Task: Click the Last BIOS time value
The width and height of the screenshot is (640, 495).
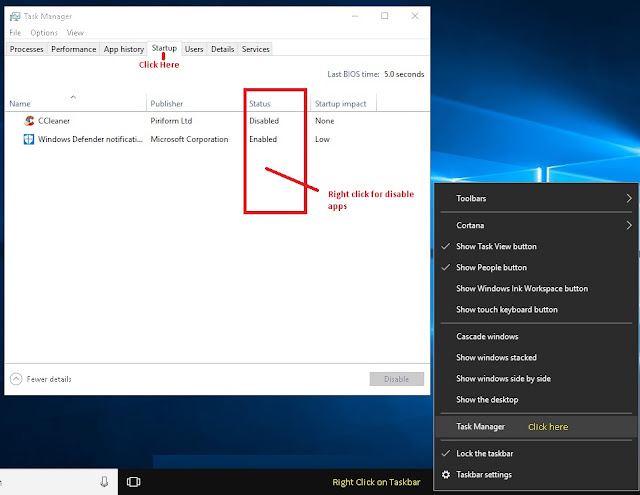Action: pos(404,74)
